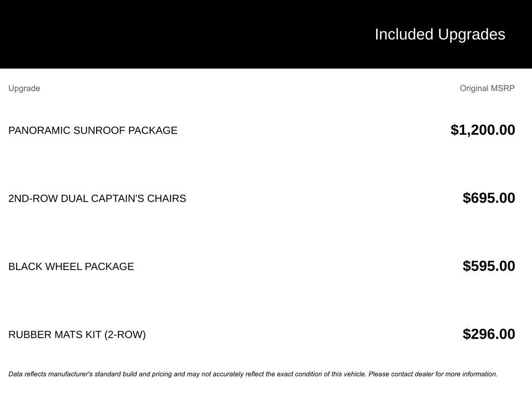Select 2ND-ROW DUAL CAPTAIN'S CHAIRS upgrade
532x399 pixels.
tap(97, 198)
